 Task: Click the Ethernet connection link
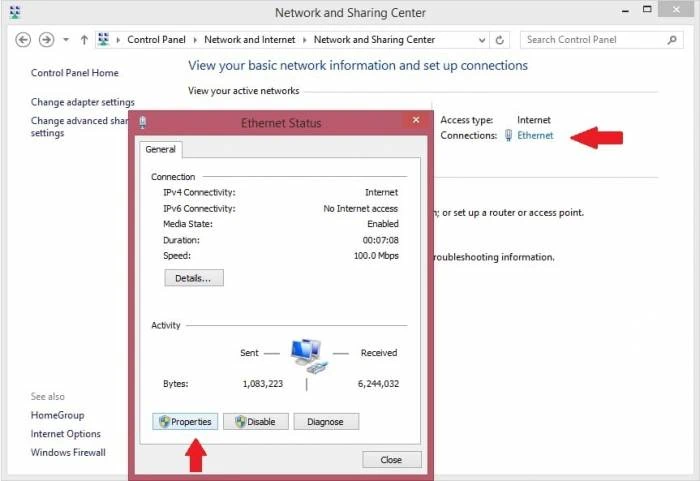(535, 135)
